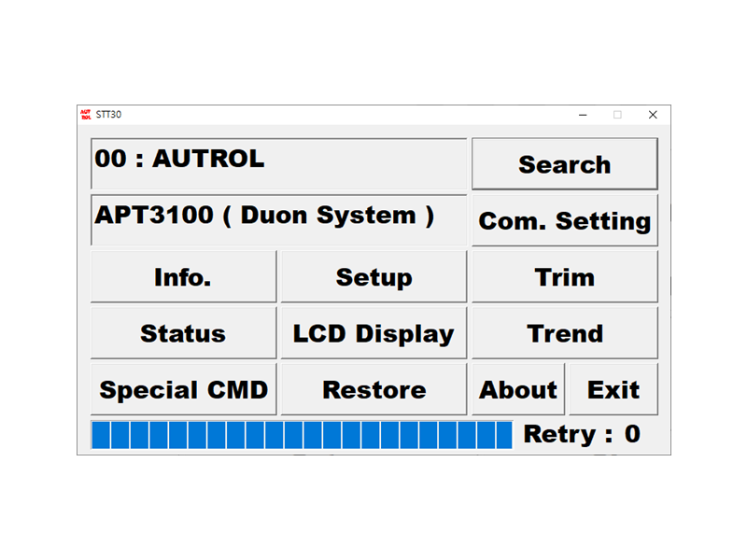The width and height of the screenshot is (747, 560).
Task: Open the Info. panel
Action: [x=183, y=276]
